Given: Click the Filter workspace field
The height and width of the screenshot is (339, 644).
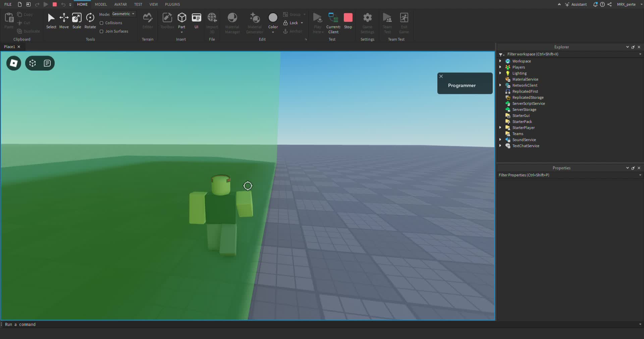Looking at the screenshot, I should pyautogui.click(x=570, y=54).
